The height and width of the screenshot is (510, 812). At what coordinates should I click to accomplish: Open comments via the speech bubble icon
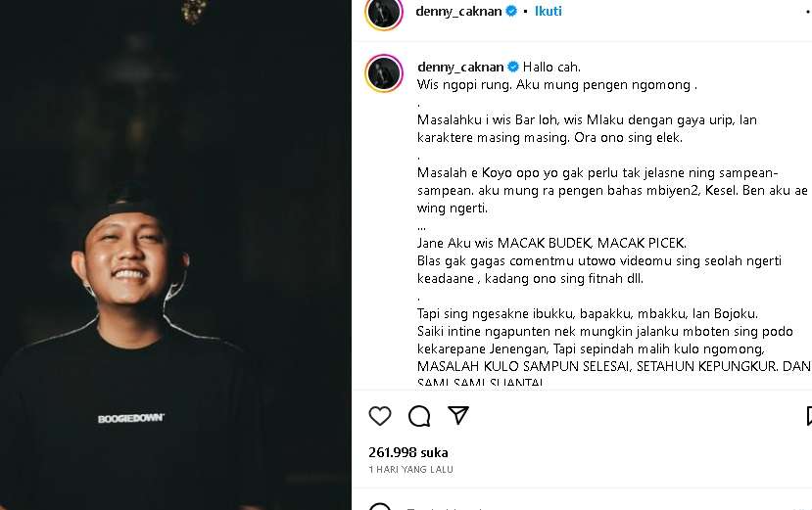(x=419, y=416)
